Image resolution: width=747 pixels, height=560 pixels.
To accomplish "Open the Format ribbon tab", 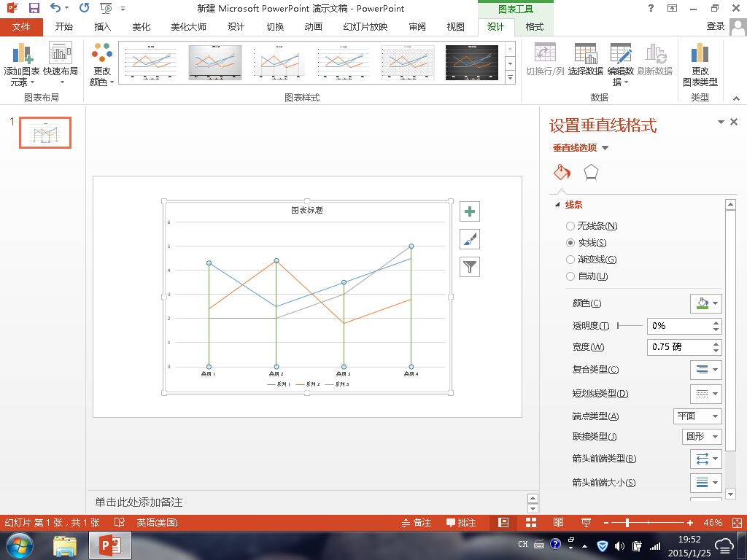I will click(534, 27).
